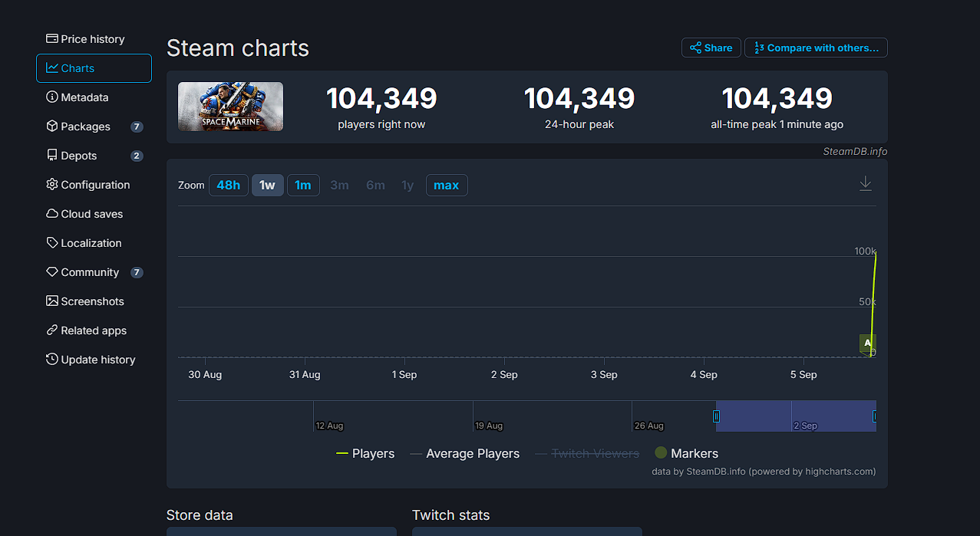Viewport: 980px width, 536px height.
Task: Click the Packages box icon
Action: (x=52, y=126)
